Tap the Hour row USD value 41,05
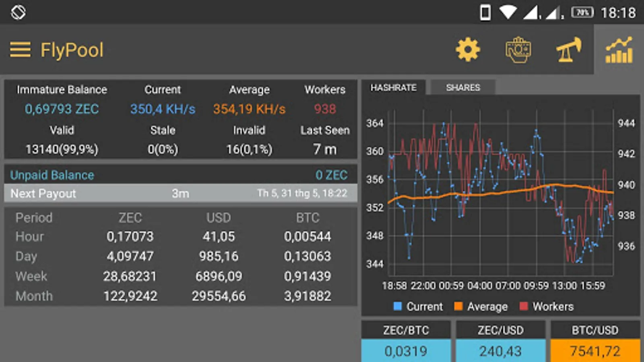The image size is (644, 362). point(219,237)
